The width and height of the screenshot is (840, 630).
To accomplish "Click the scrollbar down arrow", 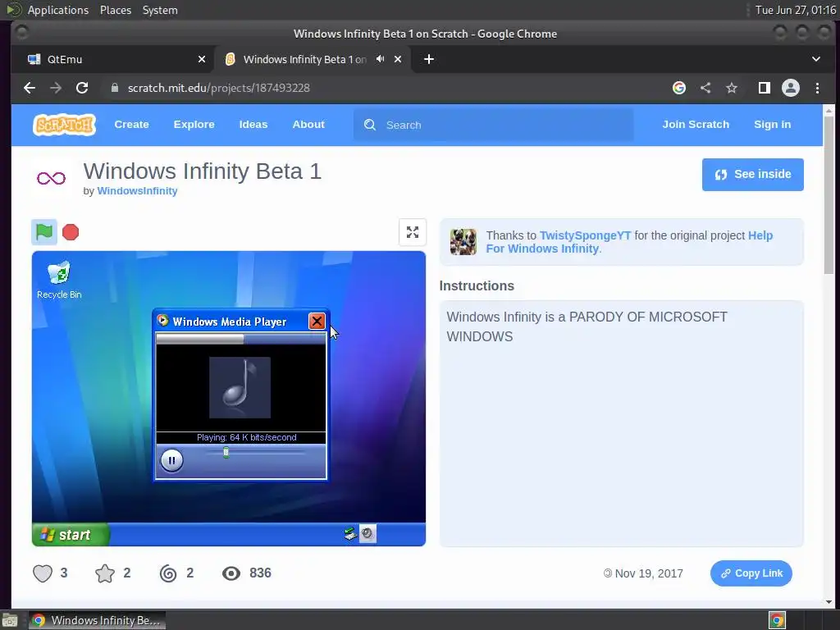I will pos(829,602).
